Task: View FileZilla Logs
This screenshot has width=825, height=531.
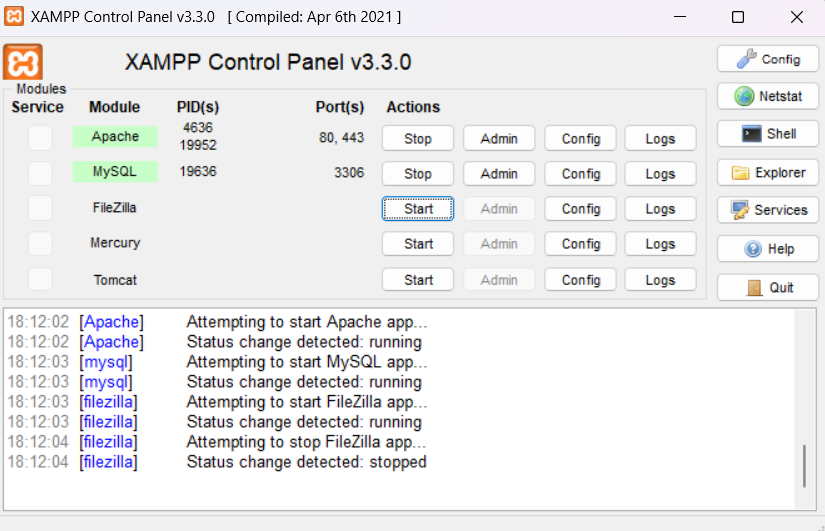Action: [660, 209]
